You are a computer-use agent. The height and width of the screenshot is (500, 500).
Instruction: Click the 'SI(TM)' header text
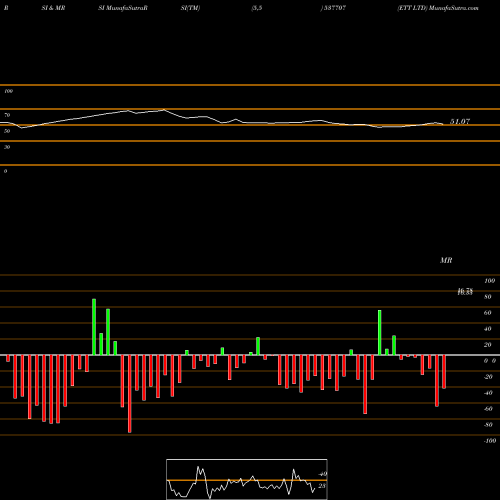pos(190,8)
